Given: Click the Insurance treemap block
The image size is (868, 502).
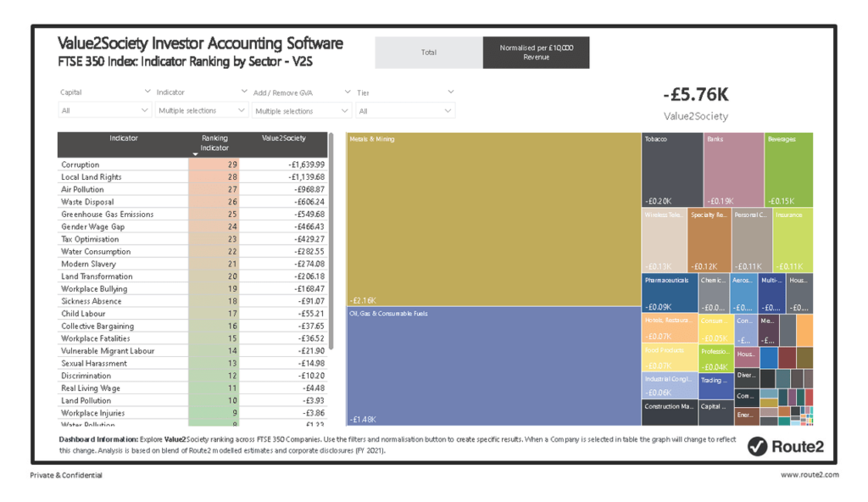Looking at the screenshot, I should tap(793, 240).
